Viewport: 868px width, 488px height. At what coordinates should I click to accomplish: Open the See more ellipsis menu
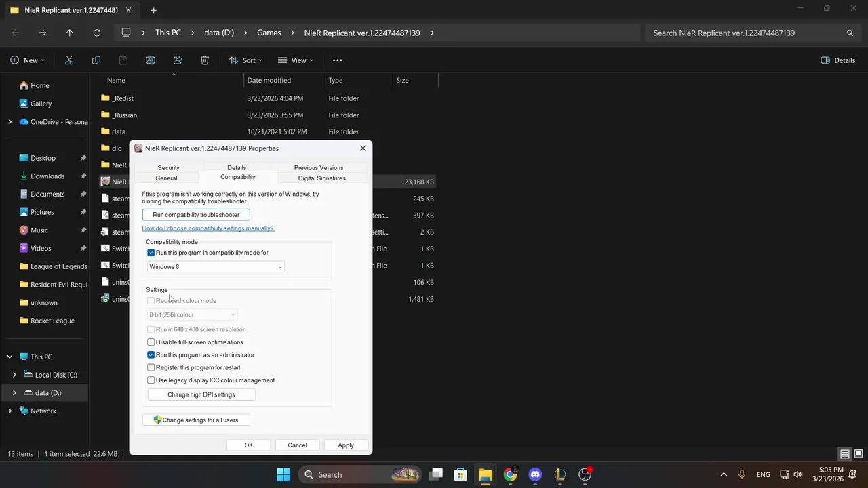(x=337, y=60)
